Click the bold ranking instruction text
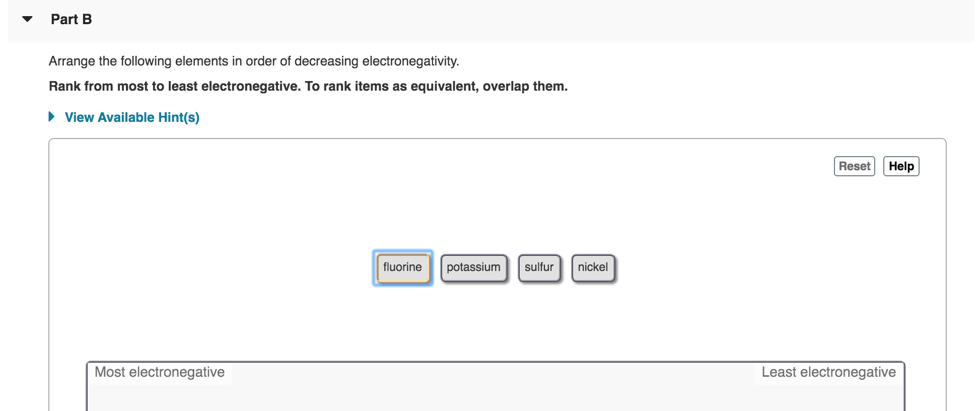The image size is (980, 411). (308, 86)
